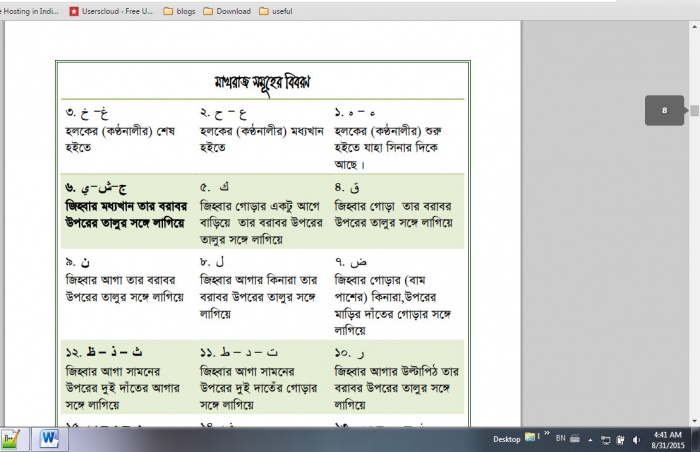The image size is (700, 452).
Task: Click the scrollbar down arrow
Action: 694,421
